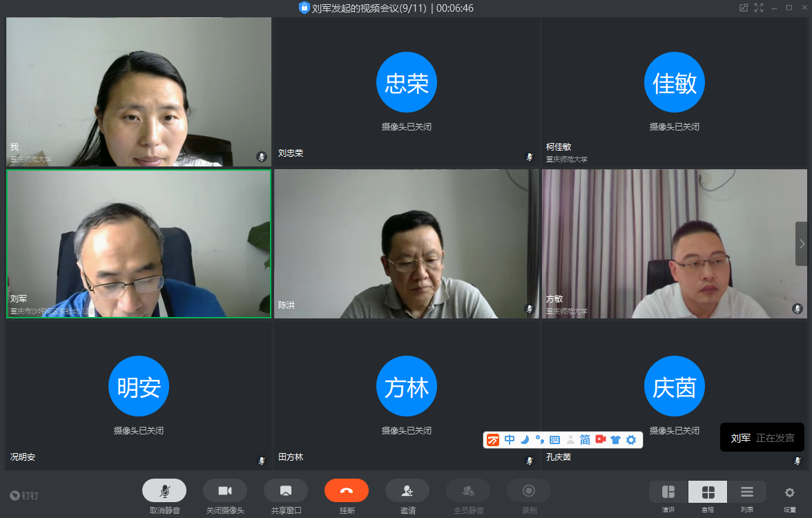Click the meeting lock shield icon
This screenshot has width=812, height=518.
(304, 8)
